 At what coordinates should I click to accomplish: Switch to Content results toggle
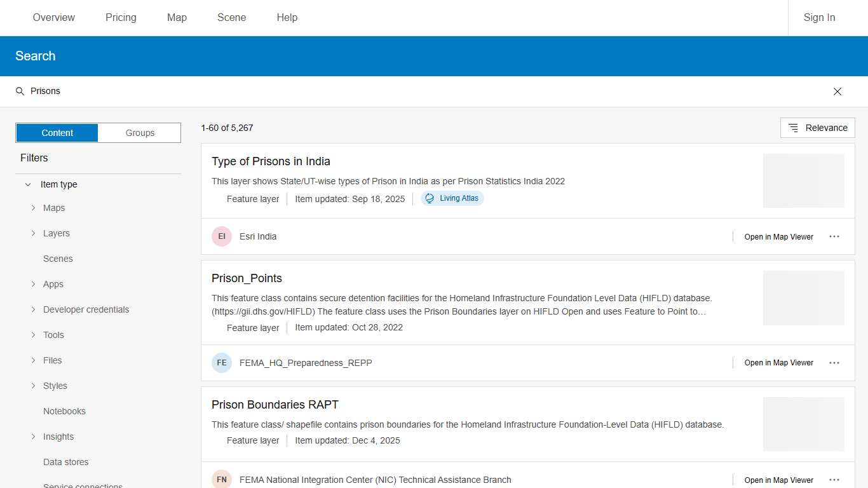(x=57, y=133)
